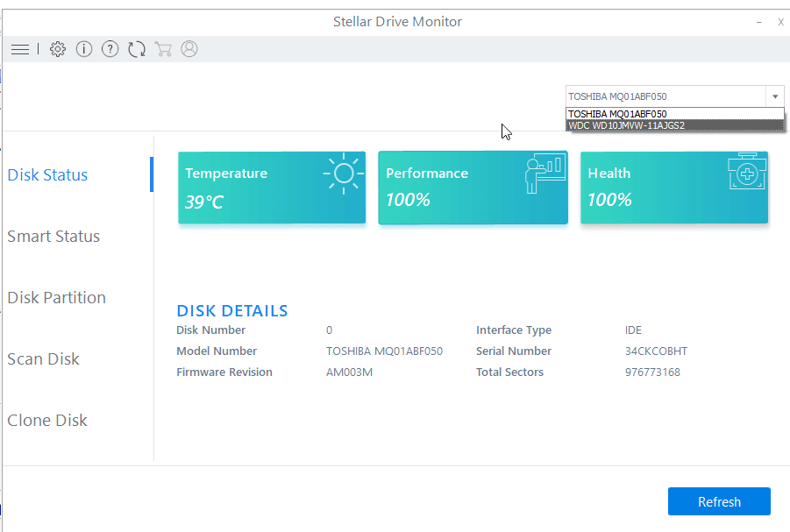This screenshot has width=790, height=532.
Task: Click the Refresh button
Action: point(719,501)
